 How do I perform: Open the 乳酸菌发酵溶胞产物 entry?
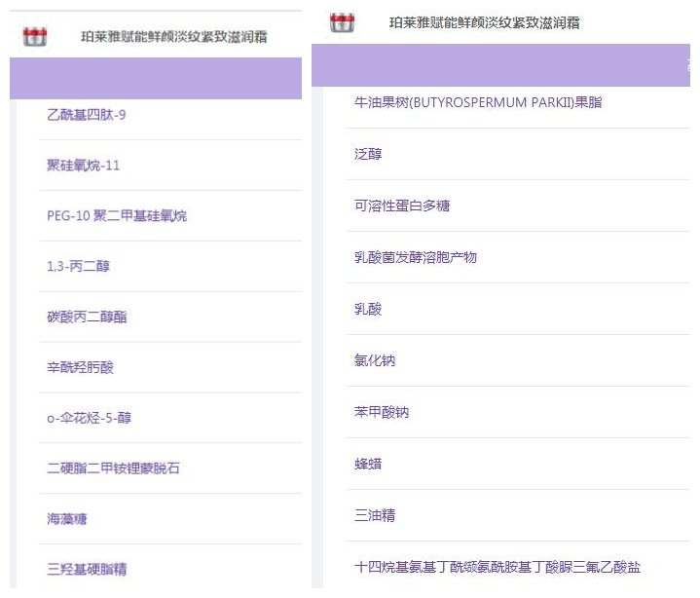[416, 257]
